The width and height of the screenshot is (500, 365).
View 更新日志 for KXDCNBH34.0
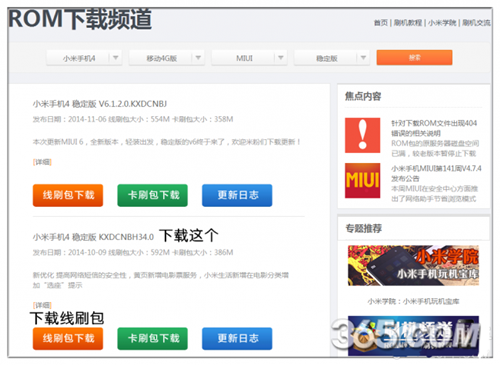(x=237, y=339)
